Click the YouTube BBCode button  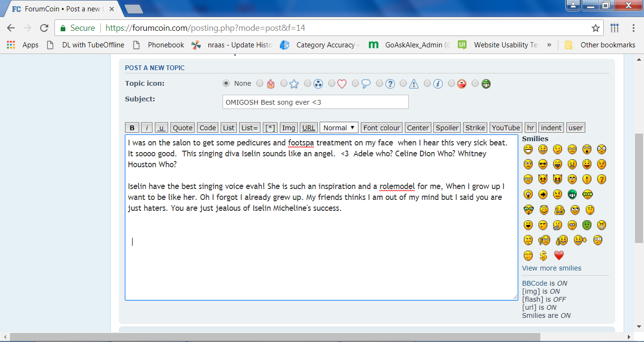(x=506, y=128)
